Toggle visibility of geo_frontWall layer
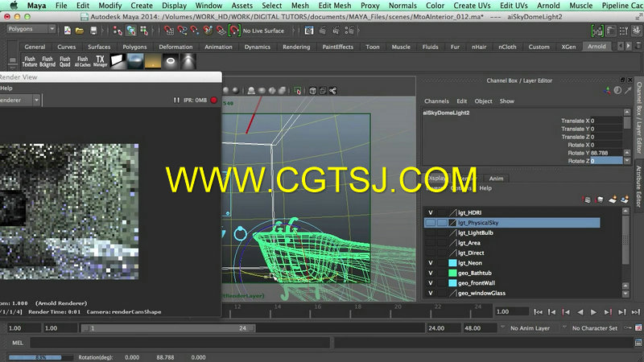Image resolution: width=644 pixels, height=362 pixels. [431, 283]
